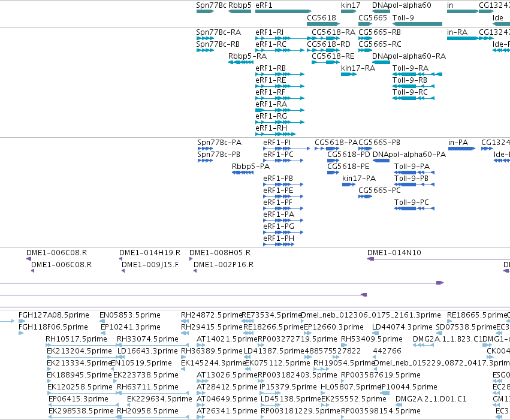Open BAC end DME1-008H05.R
Image resolution: width=510 pixels, height=420 pixels.
(x=220, y=253)
